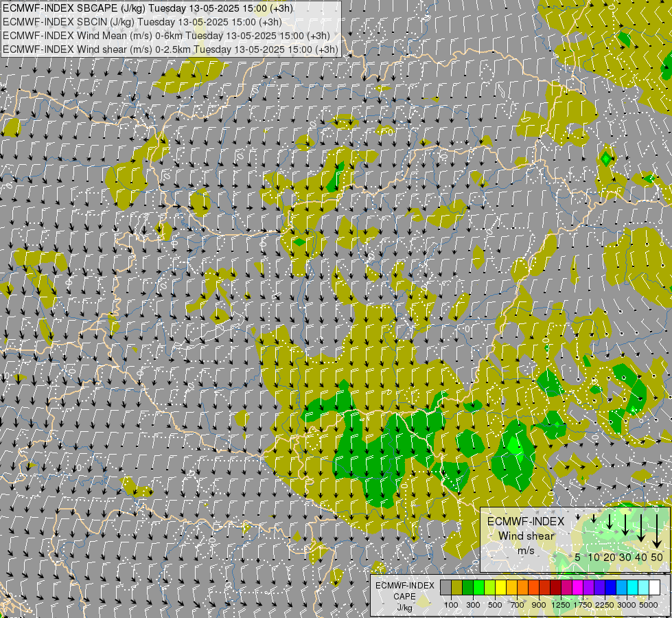Click the 1750 label in CAPE legend
This screenshot has height=618, width=672.
[x=583, y=605]
